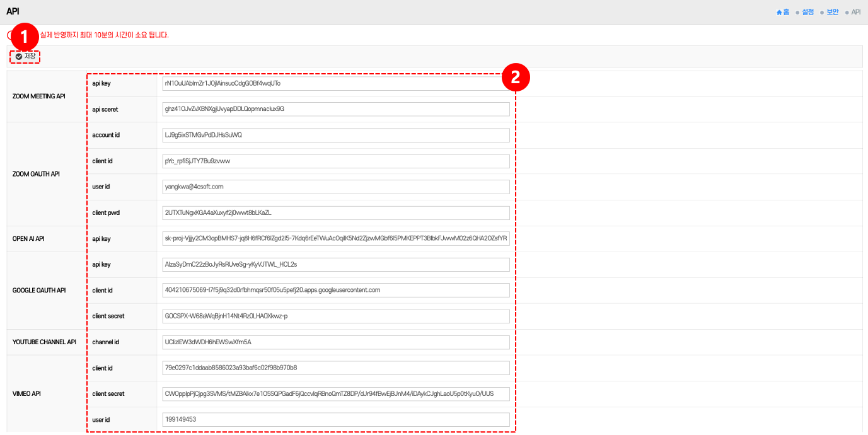The height and width of the screenshot is (435, 868).
Task: Select the API item in the breadcrumb
Action: [855, 12]
